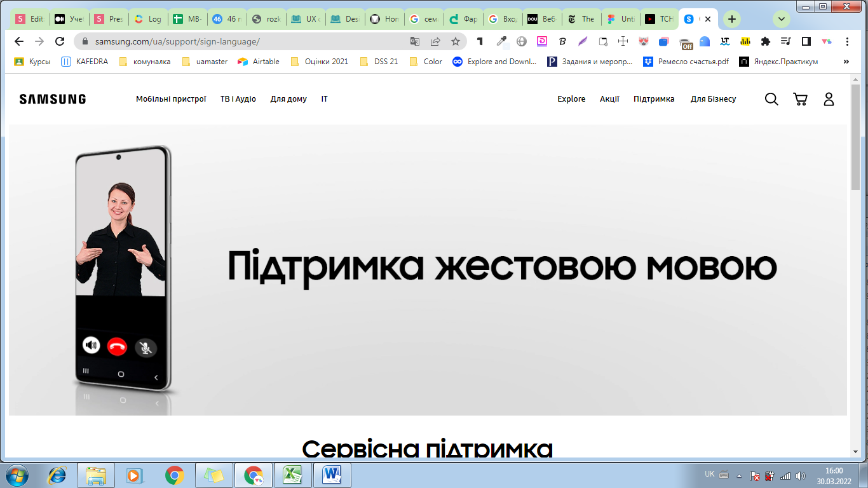Open the shopping cart icon
Screen dimensions: 868x488
[800, 99]
